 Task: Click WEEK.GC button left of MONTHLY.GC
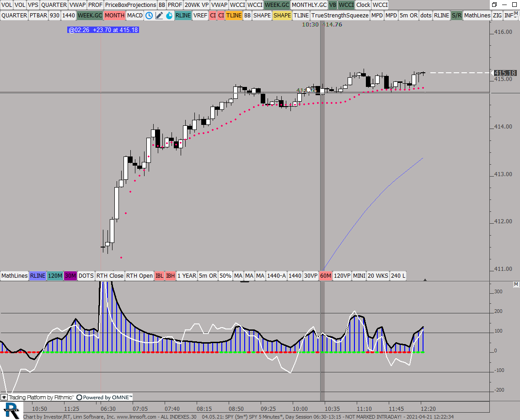[x=277, y=5]
